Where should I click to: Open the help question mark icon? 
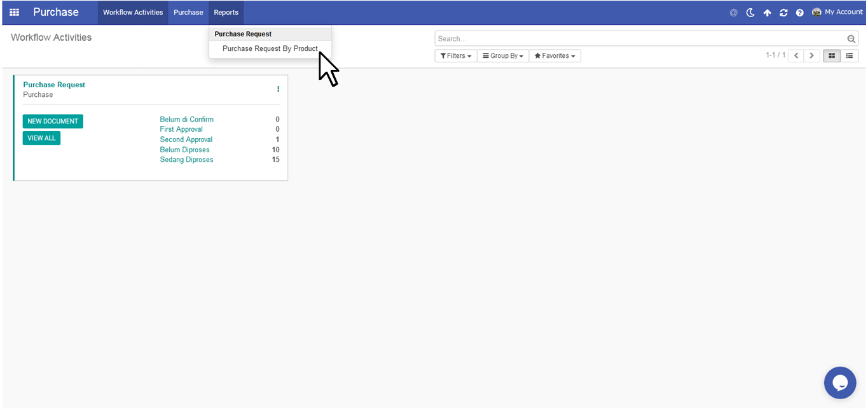click(800, 12)
